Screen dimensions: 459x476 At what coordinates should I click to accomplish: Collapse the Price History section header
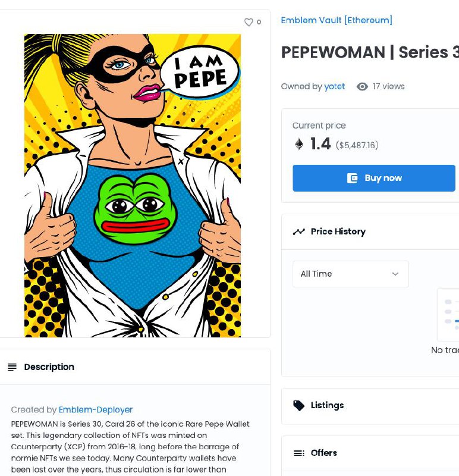point(370,232)
